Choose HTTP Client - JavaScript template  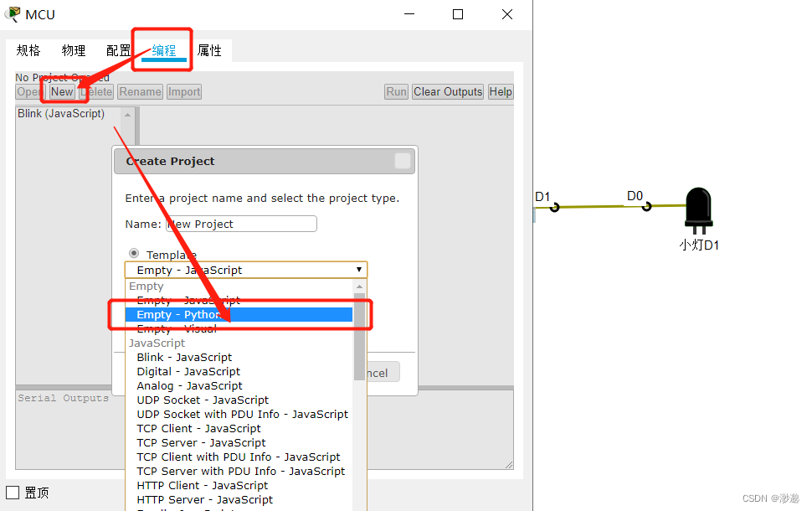coord(239,486)
